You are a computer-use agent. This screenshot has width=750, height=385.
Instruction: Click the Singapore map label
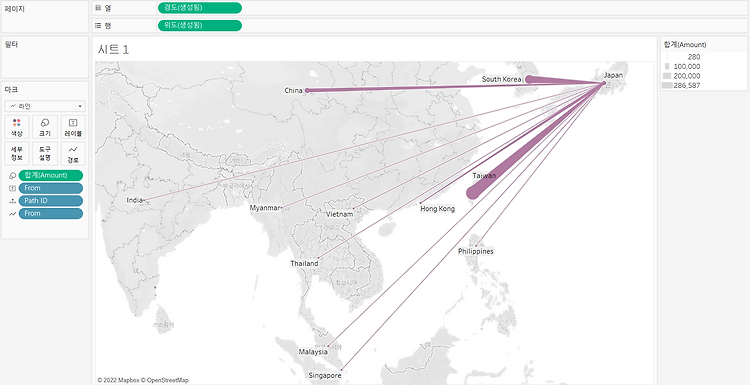click(x=325, y=375)
